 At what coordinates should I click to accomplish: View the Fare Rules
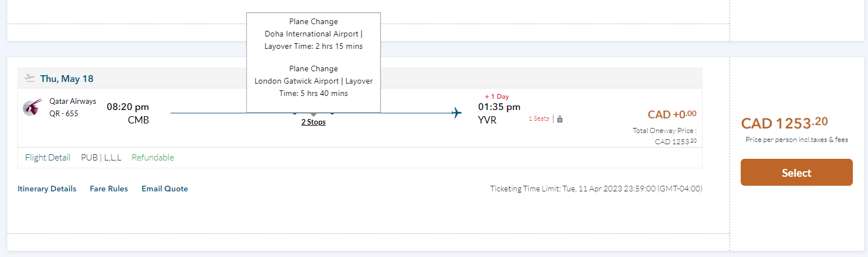(x=109, y=189)
